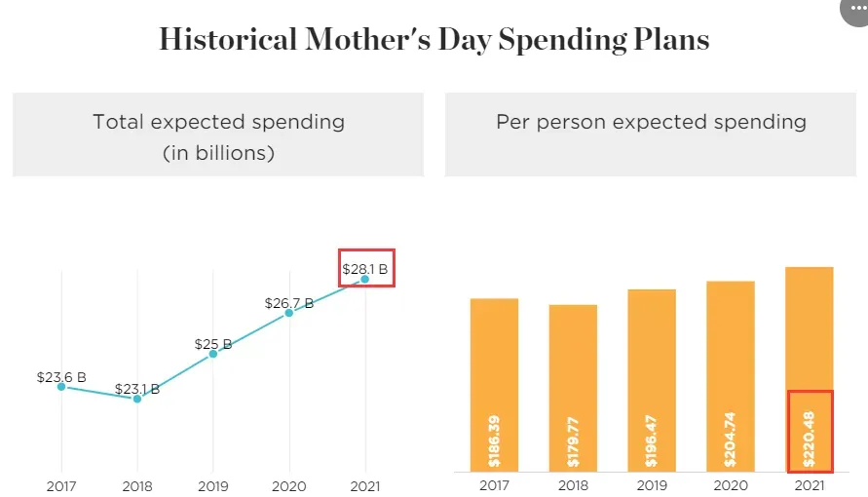Image resolution: width=868 pixels, height=497 pixels.
Task: Click the 2018 axis label on line chart
Action: pos(137,486)
